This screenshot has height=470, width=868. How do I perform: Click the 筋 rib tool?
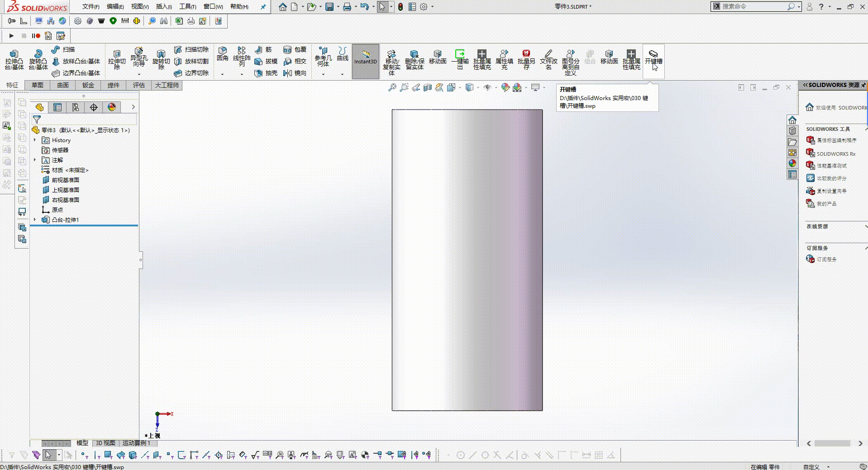click(263, 49)
